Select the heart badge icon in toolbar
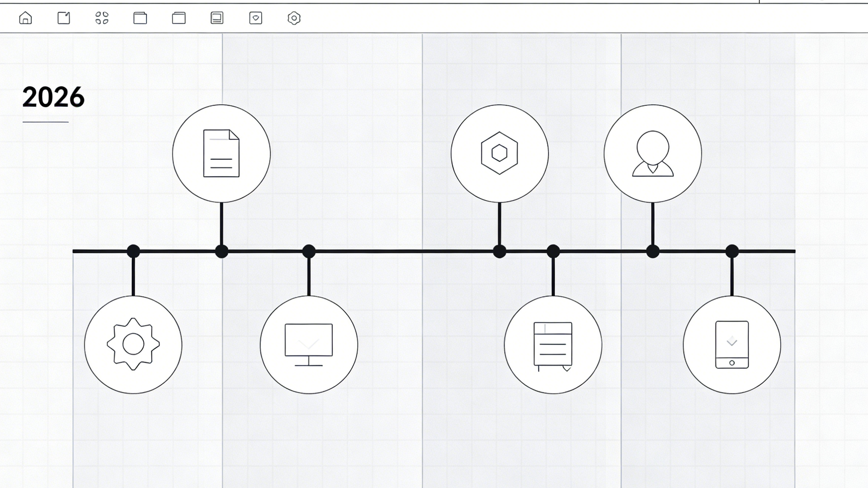The height and width of the screenshot is (488, 868). click(256, 18)
